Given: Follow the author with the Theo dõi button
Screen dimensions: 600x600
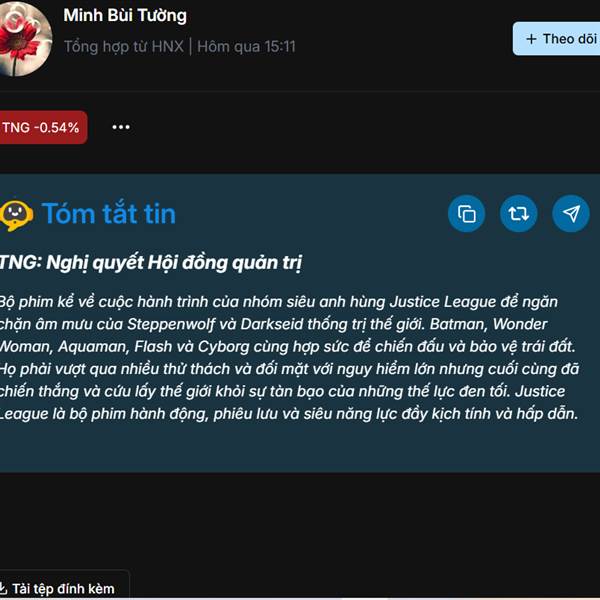Looking at the screenshot, I should click(x=557, y=39).
